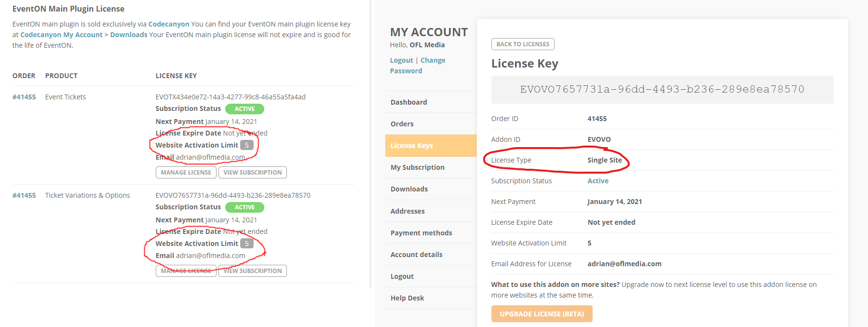Open order #41455 for Event Tickets

[24, 97]
